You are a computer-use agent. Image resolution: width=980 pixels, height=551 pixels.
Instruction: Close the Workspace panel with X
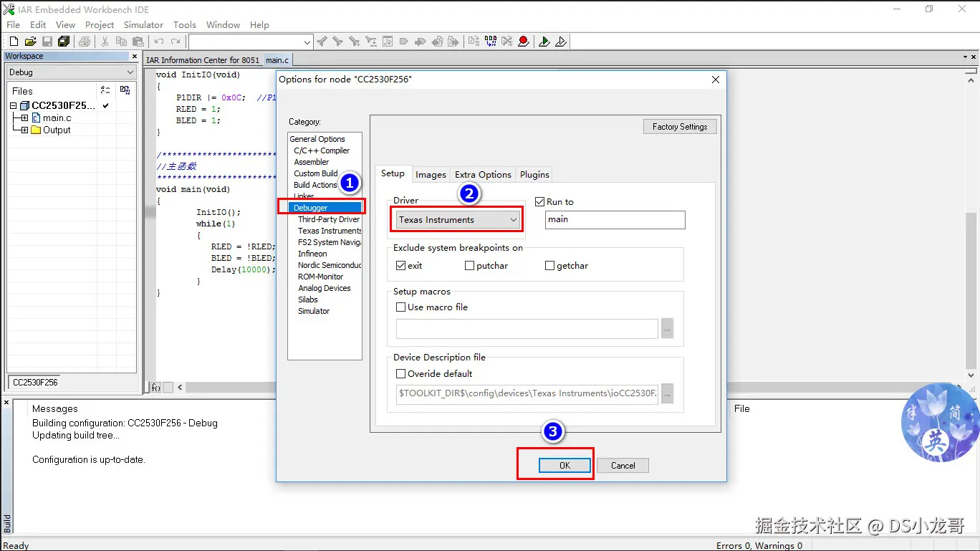tap(134, 56)
